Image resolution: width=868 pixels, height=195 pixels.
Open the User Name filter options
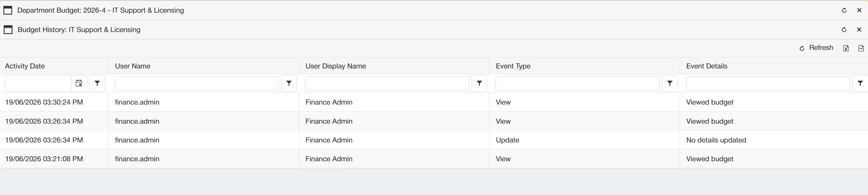289,83
